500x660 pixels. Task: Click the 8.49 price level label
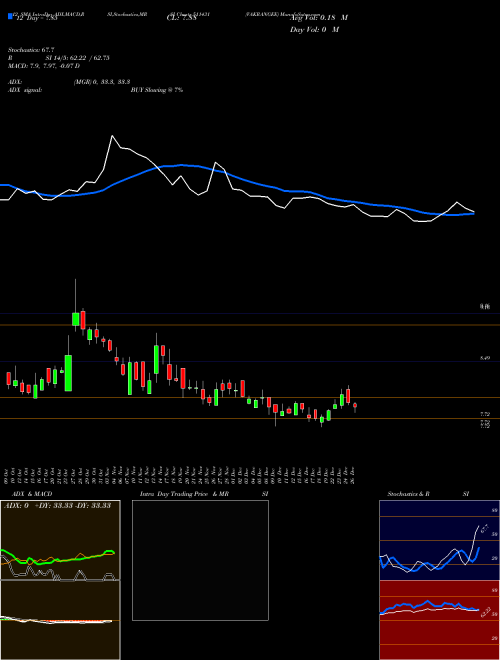(484, 358)
